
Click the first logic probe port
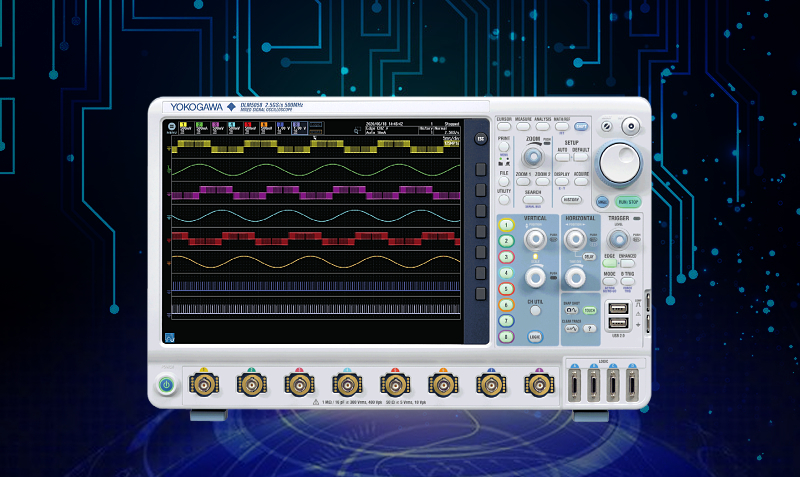tap(574, 385)
